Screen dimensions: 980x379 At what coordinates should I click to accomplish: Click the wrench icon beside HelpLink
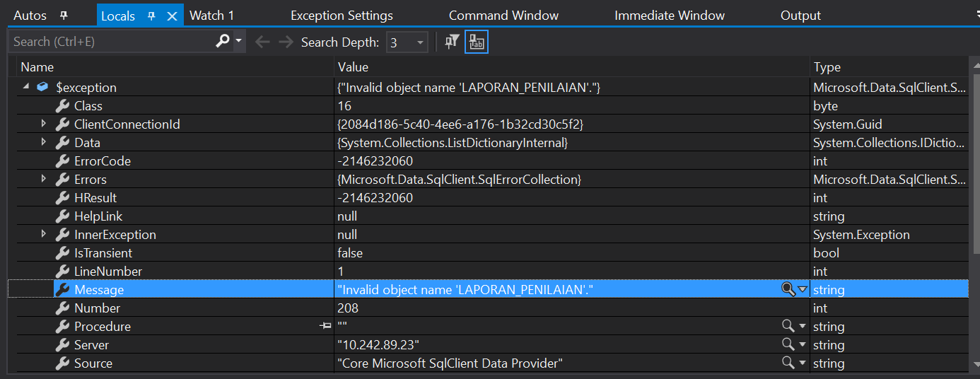point(62,216)
